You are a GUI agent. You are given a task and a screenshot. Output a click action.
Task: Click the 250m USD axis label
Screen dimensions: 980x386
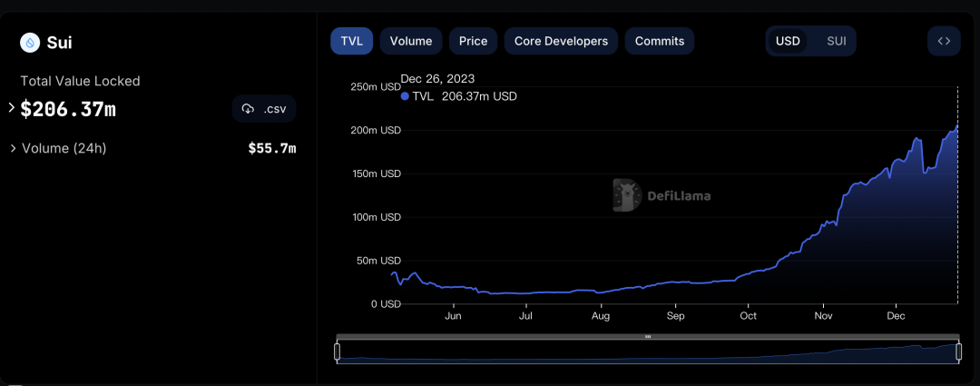pyautogui.click(x=377, y=86)
